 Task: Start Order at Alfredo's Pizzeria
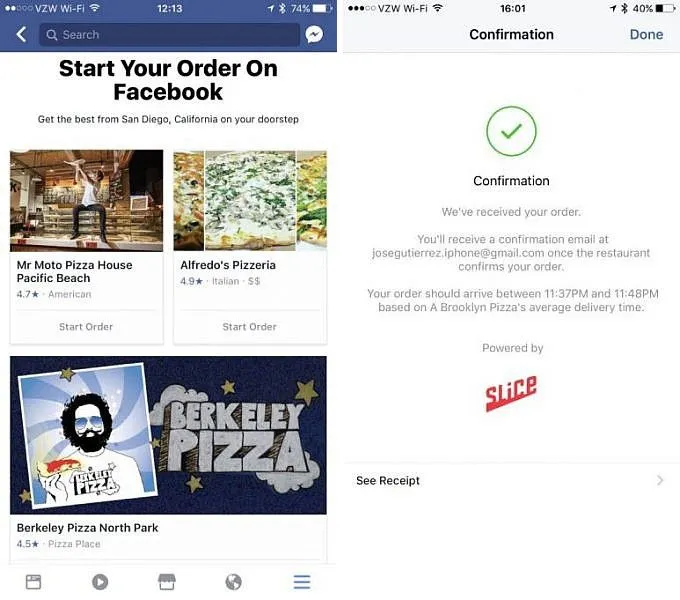[x=249, y=327]
